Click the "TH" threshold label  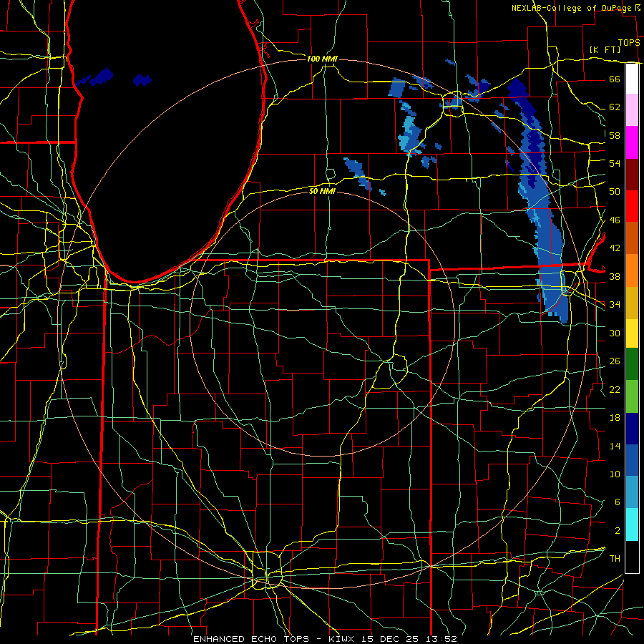(615, 558)
